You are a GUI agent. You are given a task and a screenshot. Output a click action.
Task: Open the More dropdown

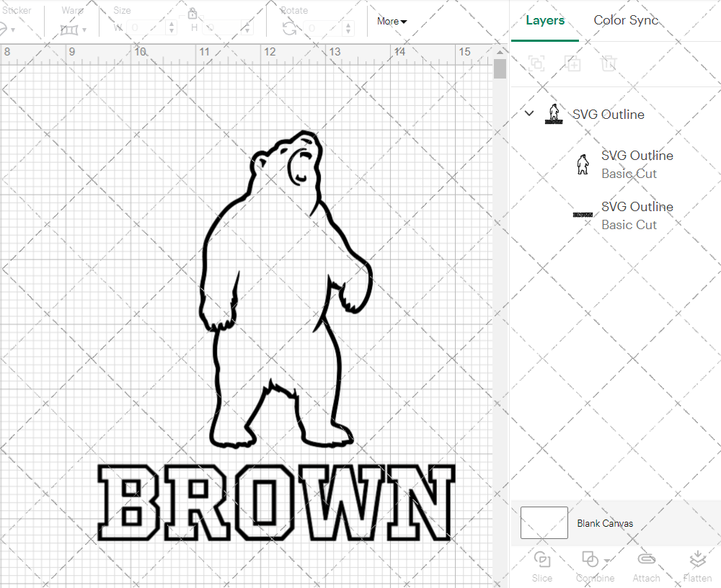(391, 21)
